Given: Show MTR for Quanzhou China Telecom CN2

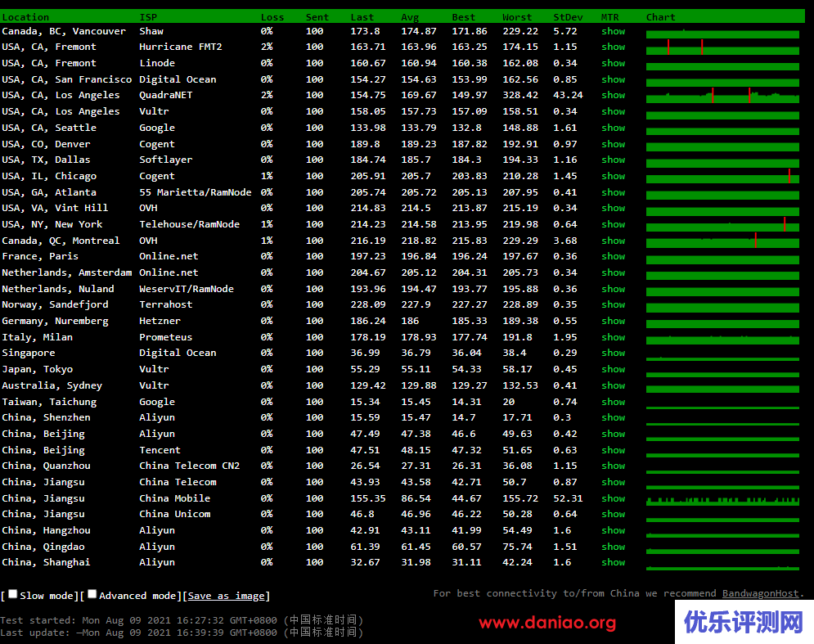Looking at the screenshot, I should tap(613, 466).
